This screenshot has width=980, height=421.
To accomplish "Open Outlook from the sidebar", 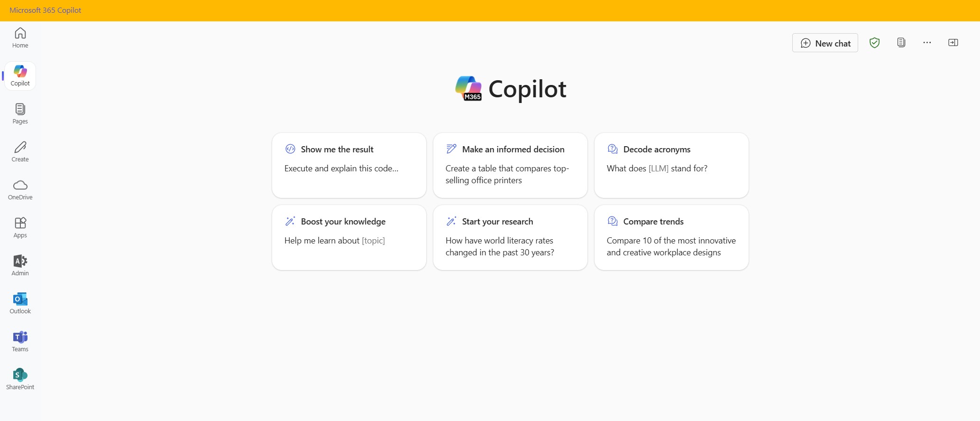I will [19, 303].
